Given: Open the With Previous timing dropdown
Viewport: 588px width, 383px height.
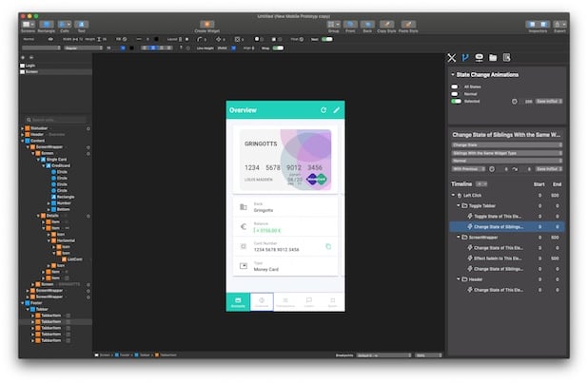Looking at the screenshot, I should click(x=468, y=169).
